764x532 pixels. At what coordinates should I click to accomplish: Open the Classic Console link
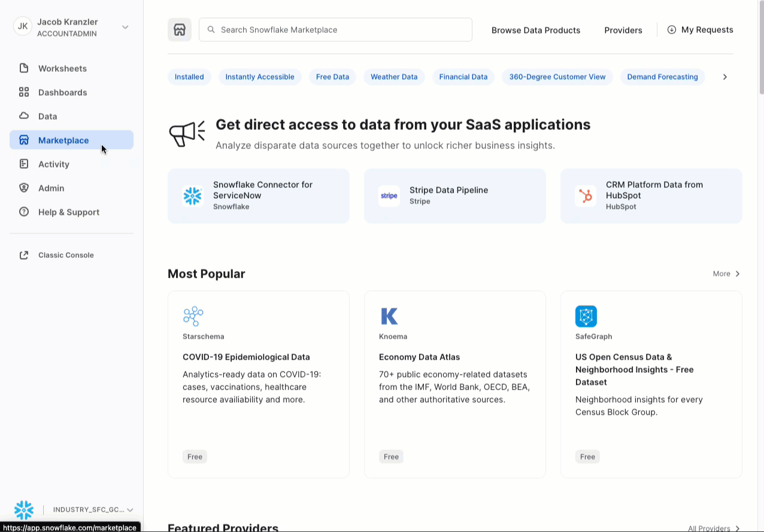click(66, 255)
